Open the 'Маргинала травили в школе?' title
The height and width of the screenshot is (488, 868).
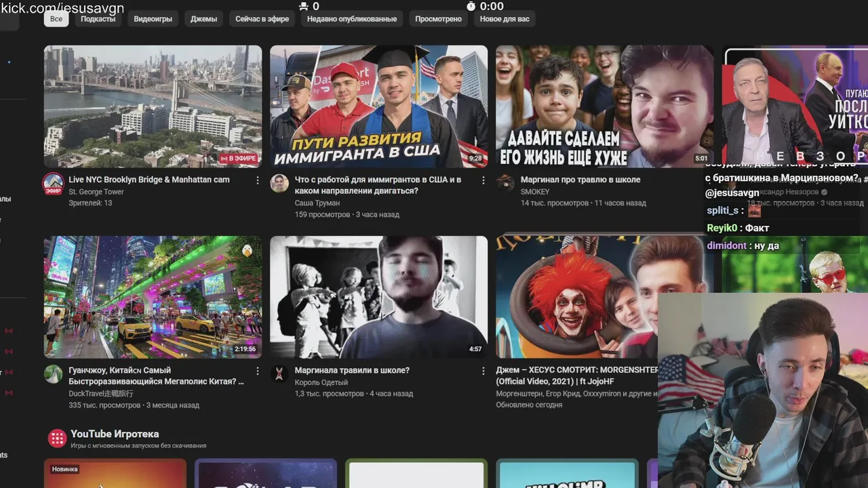[352, 370]
